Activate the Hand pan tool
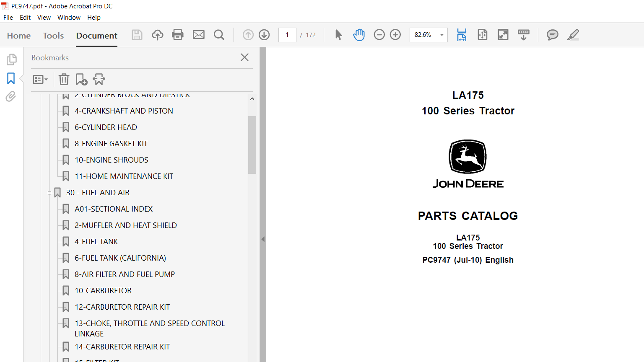Viewport: 644px width, 362px height. coord(359,35)
